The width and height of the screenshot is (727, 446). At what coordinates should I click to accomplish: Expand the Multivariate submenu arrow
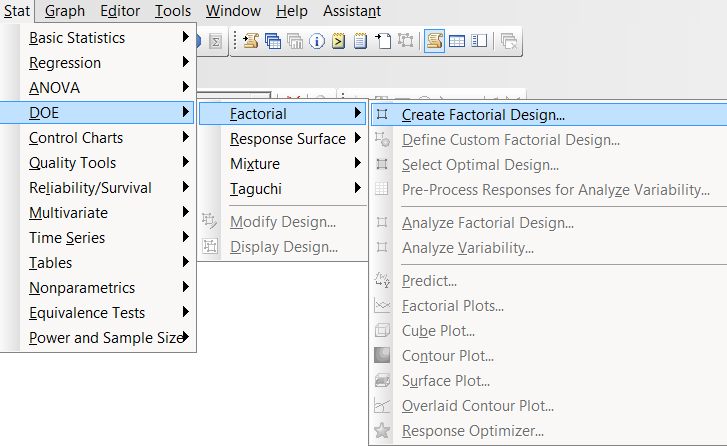coord(185,212)
